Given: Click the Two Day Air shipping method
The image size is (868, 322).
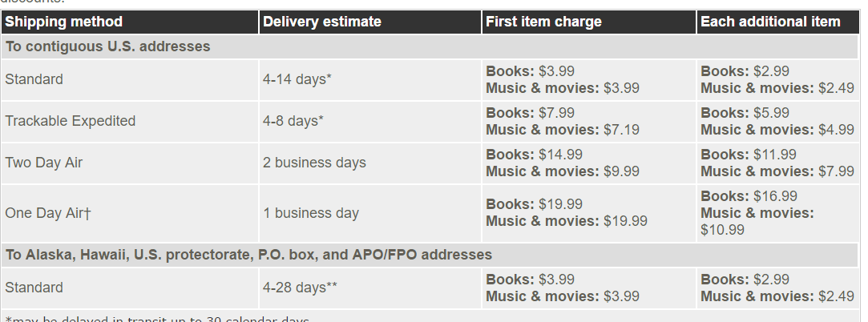Looking at the screenshot, I should 44,163.
